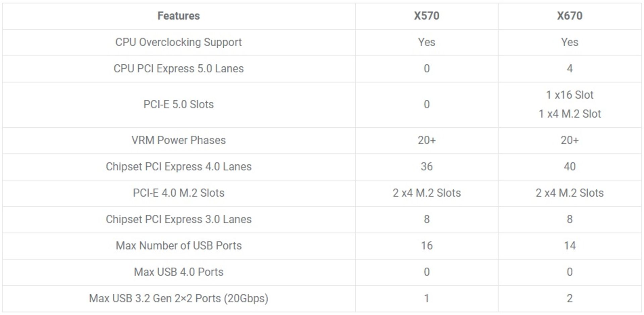Select Chipset PCI Express 4.0 Lanes label
Screen dimensions: 644x315
click(x=178, y=167)
